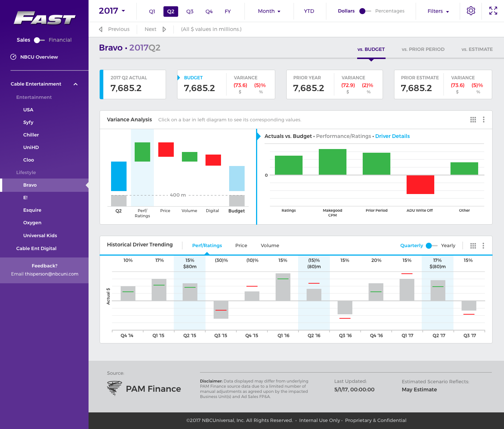The image size is (504, 429).
Task: Click the green Prior Period driver bar
Action: click(376, 164)
